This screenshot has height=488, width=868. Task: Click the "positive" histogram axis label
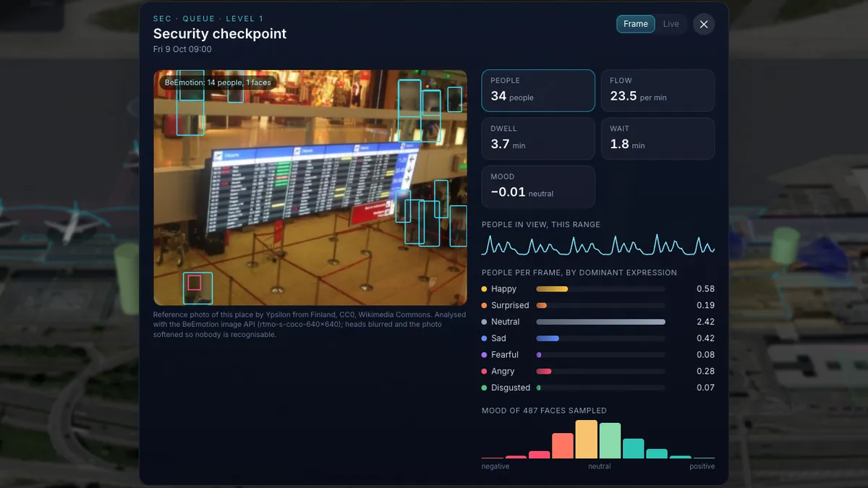(x=702, y=466)
